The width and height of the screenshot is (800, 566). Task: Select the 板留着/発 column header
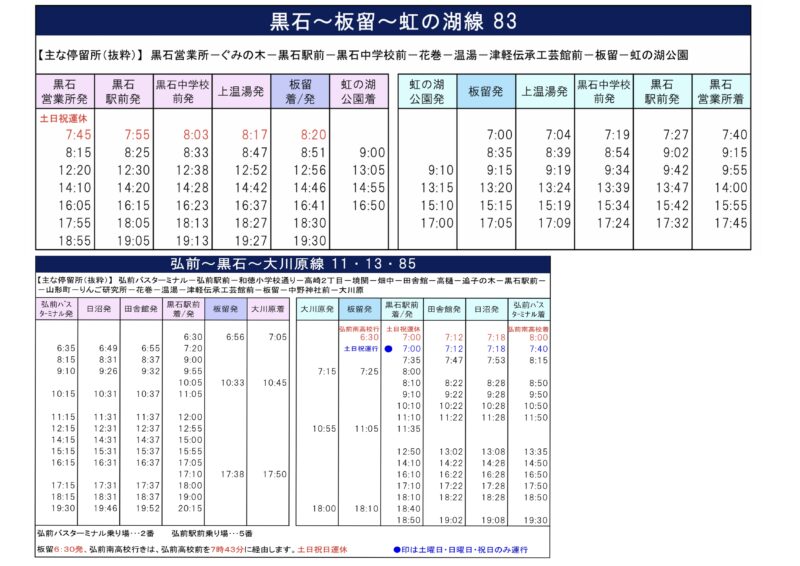(x=300, y=92)
